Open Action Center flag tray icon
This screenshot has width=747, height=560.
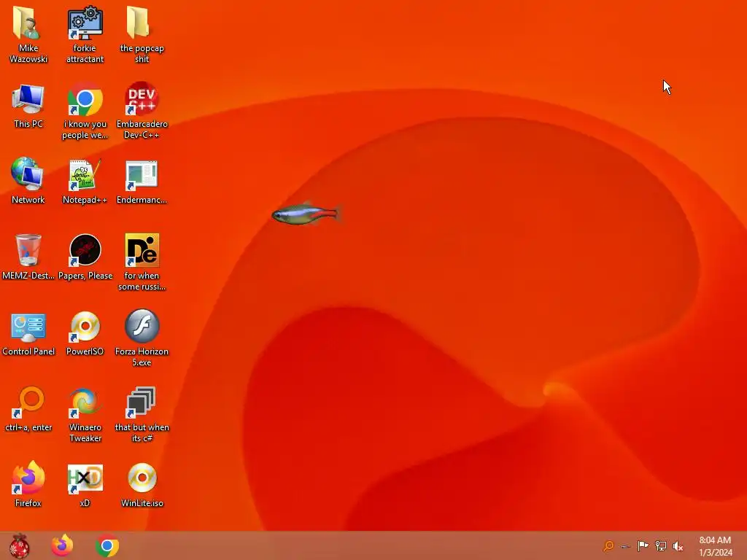coord(643,545)
